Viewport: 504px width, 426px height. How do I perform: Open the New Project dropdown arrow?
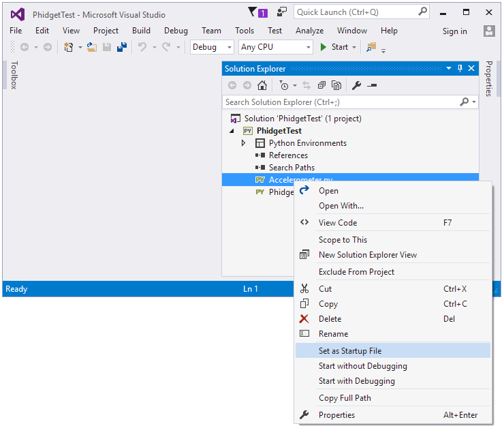coord(80,48)
